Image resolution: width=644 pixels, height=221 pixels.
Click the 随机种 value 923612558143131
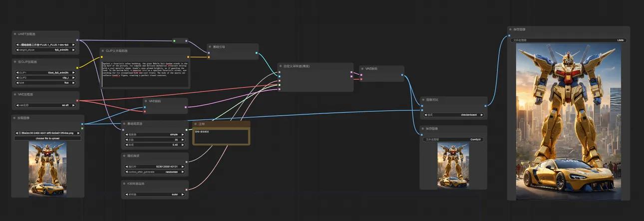coord(167,167)
